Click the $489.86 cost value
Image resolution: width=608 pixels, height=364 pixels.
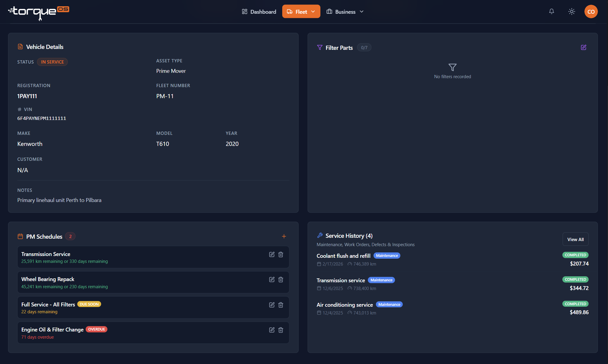pos(579,312)
